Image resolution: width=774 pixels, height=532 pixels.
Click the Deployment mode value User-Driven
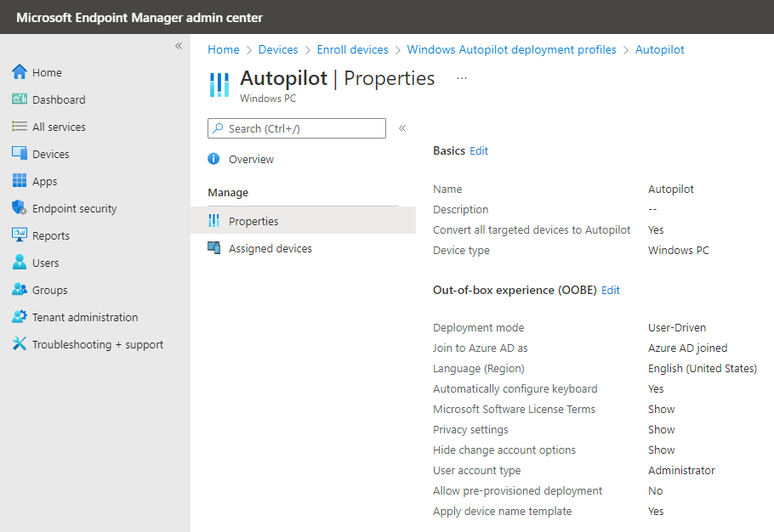pyautogui.click(x=677, y=327)
